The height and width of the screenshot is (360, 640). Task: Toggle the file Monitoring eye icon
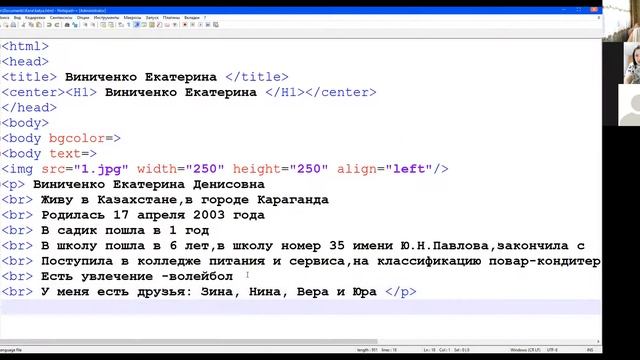(175, 25)
